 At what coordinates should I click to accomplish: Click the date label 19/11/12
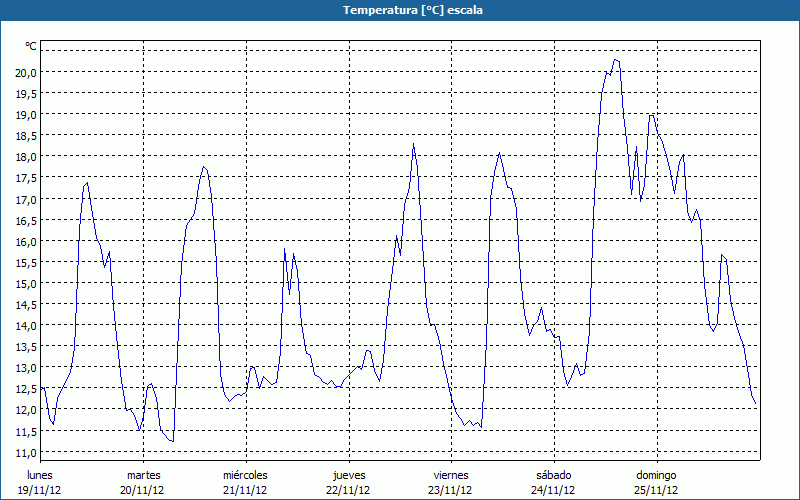40,490
